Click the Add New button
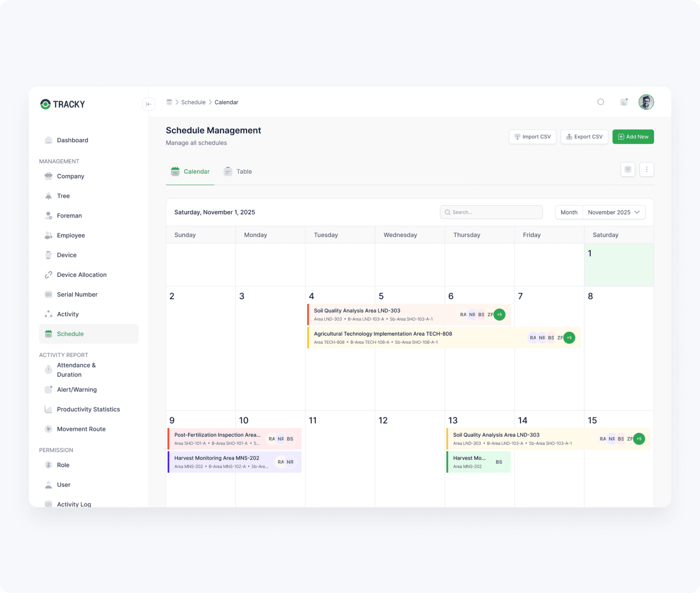Image resolution: width=700 pixels, height=593 pixels. [x=633, y=137]
